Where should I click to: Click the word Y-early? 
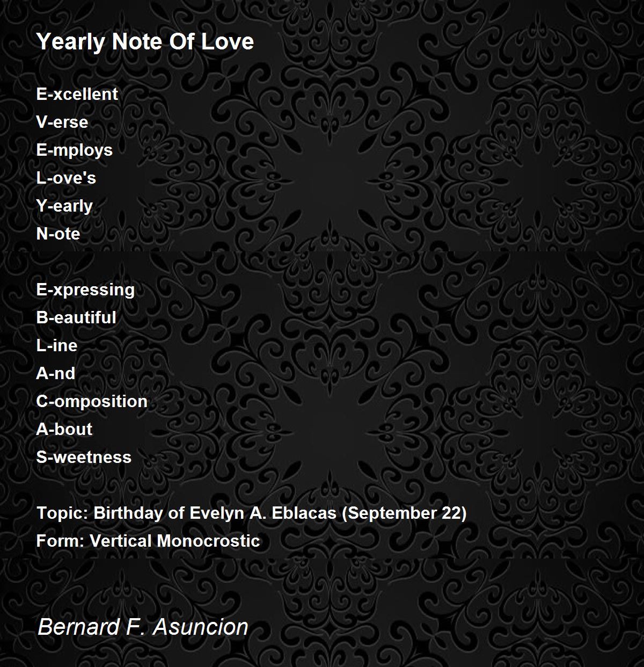[64, 206]
